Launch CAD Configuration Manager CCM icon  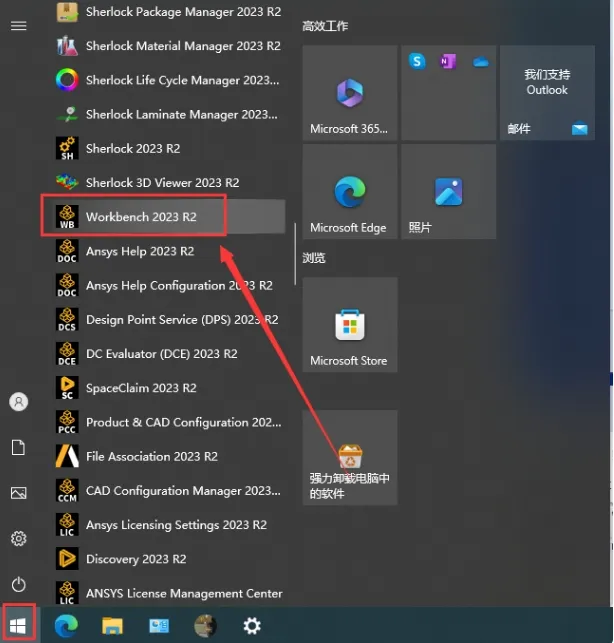point(67,490)
